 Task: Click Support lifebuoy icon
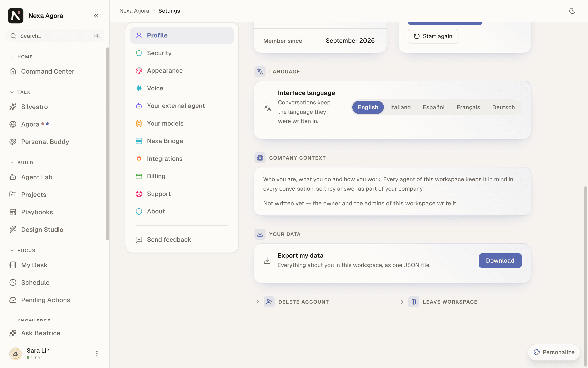139,194
